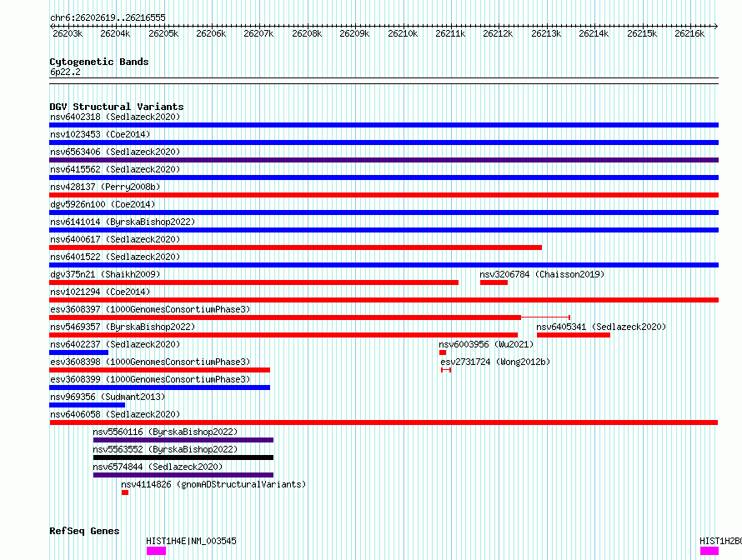Click the nsv6574844 (Sedlazeck2020) label

coord(158,467)
